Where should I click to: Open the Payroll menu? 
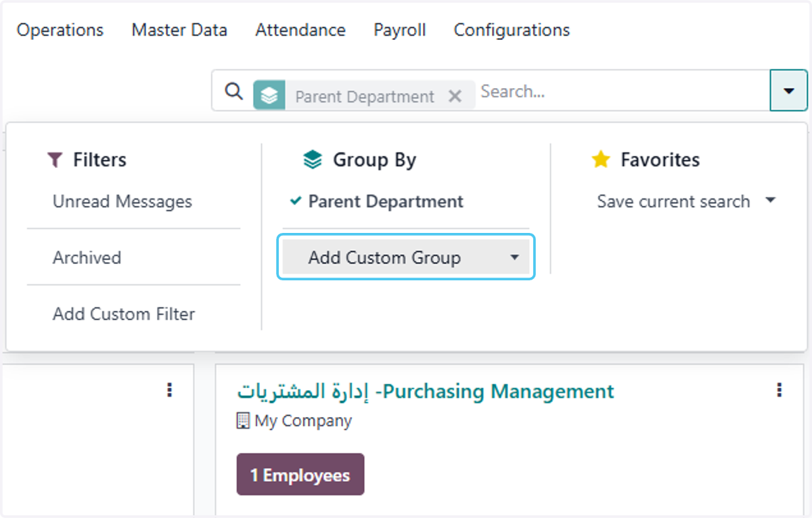click(x=400, y=30)
